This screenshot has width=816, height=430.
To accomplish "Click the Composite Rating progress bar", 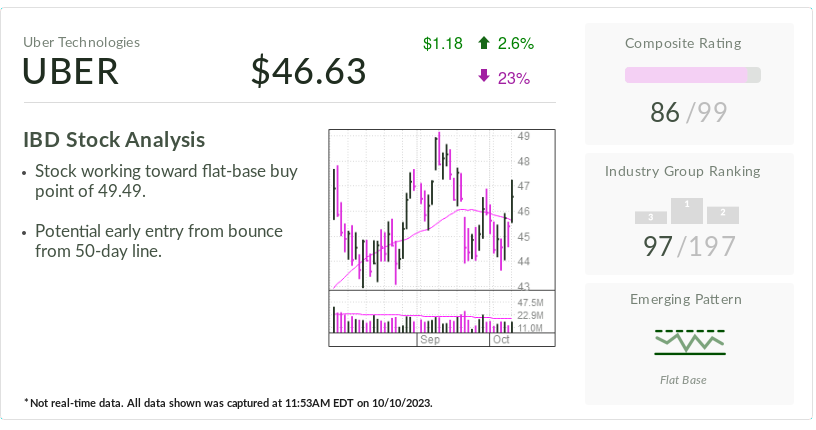I will pos(692,75).
